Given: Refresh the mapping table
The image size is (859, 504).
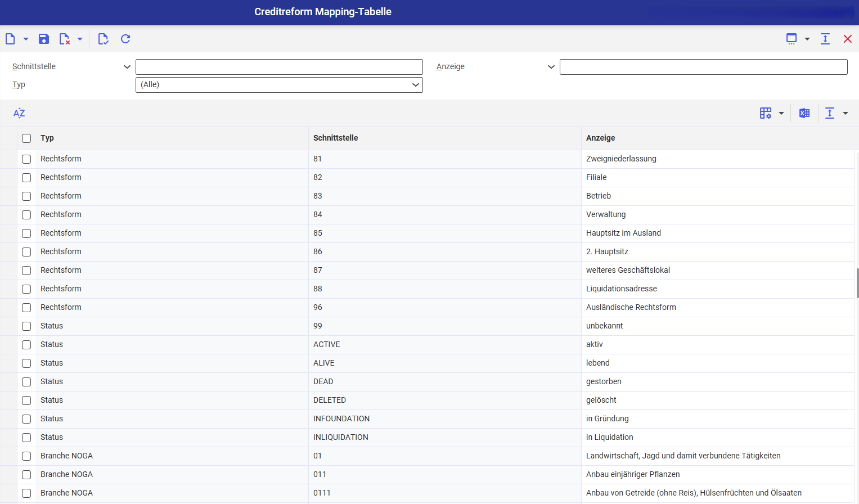Looking at the screenshot, I should click(125, 39).
